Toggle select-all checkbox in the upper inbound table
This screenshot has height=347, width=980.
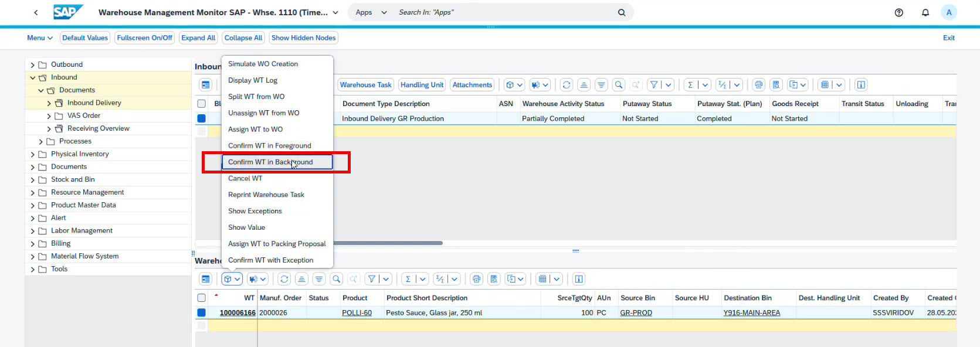(202, 104)
